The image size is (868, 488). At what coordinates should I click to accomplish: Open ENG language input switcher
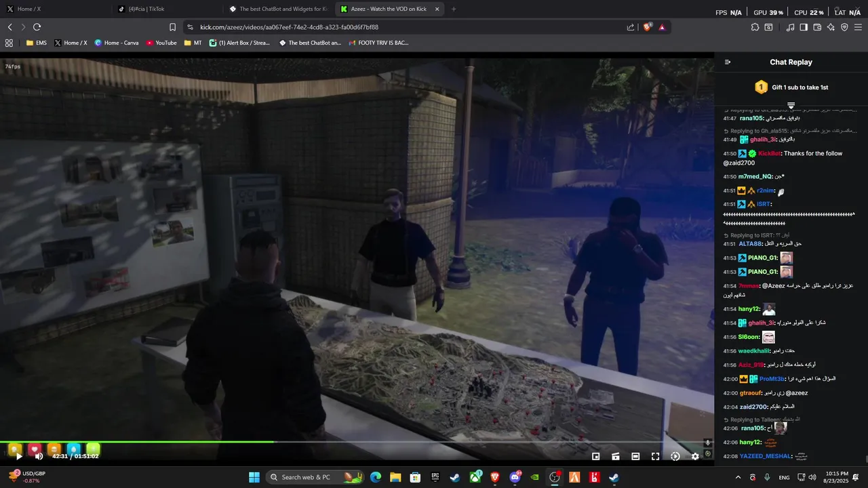[x=784, y=478]
